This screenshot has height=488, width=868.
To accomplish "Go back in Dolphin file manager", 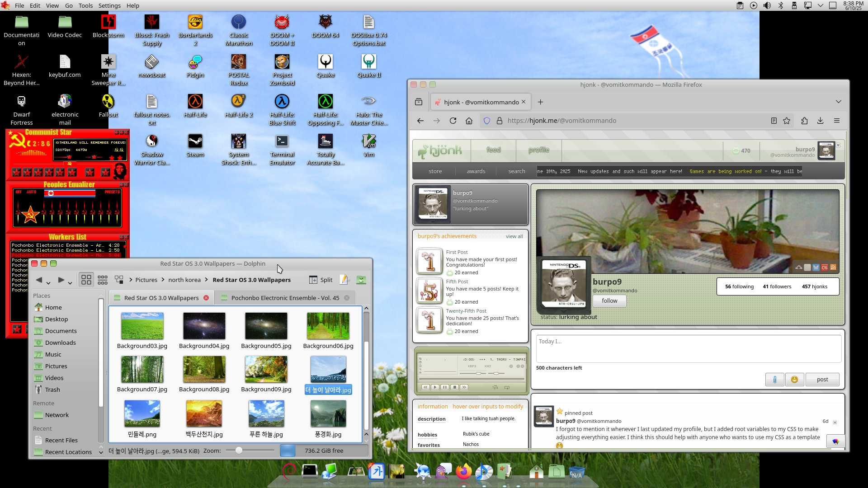I will point(39,280).
